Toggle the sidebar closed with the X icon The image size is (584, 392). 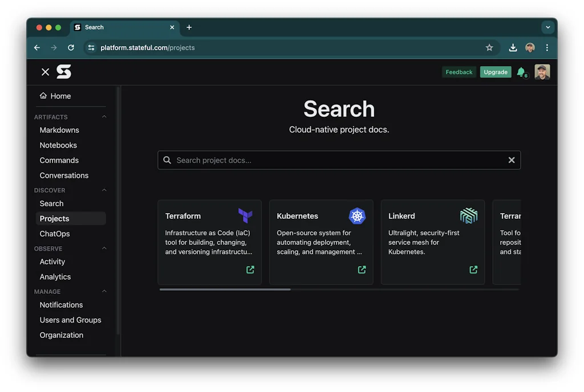pos(45,72)
